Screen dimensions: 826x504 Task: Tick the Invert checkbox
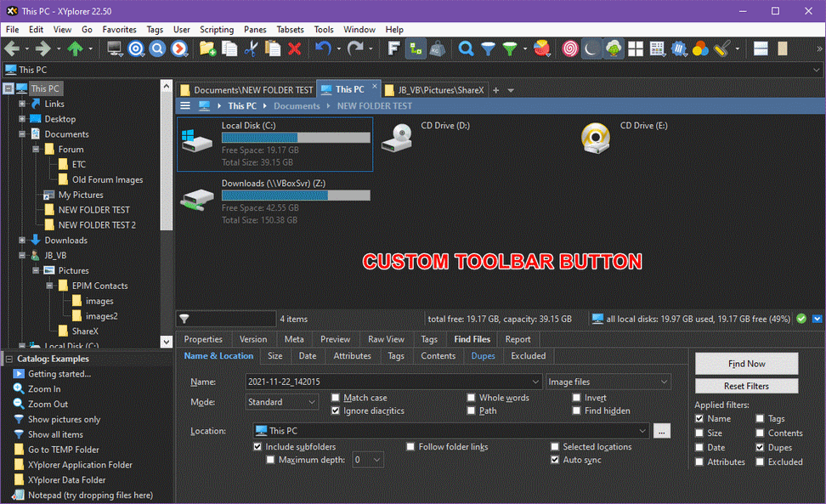576,398
